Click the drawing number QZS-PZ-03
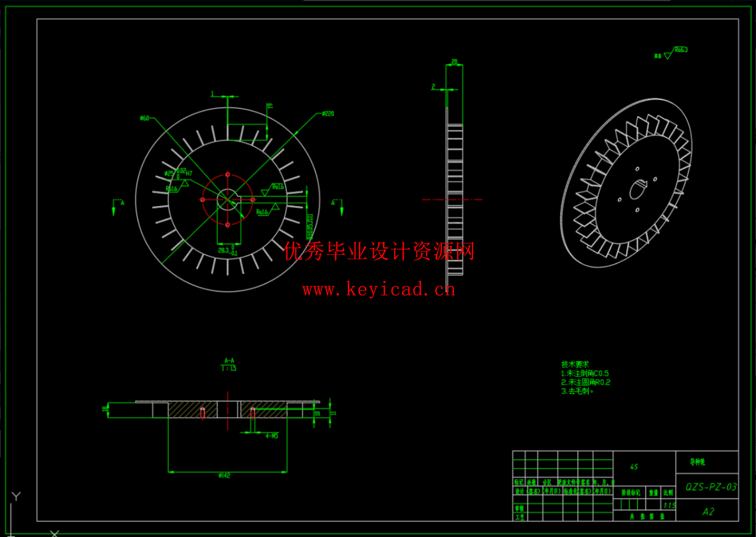This screenshot has width=756, height=537. [x=712, y=487]
